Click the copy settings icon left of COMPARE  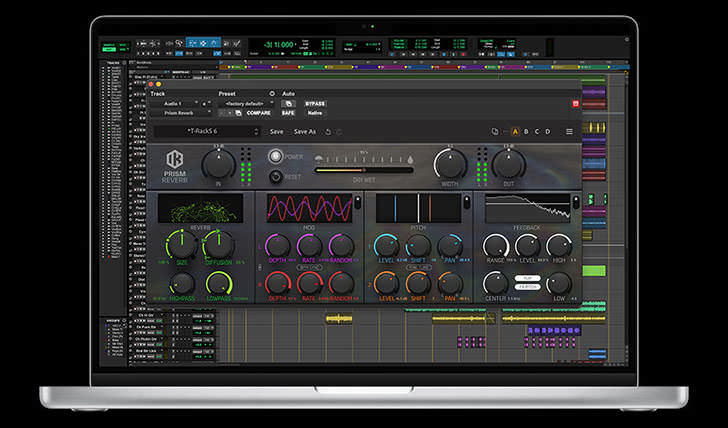click(x=238, y=113)
